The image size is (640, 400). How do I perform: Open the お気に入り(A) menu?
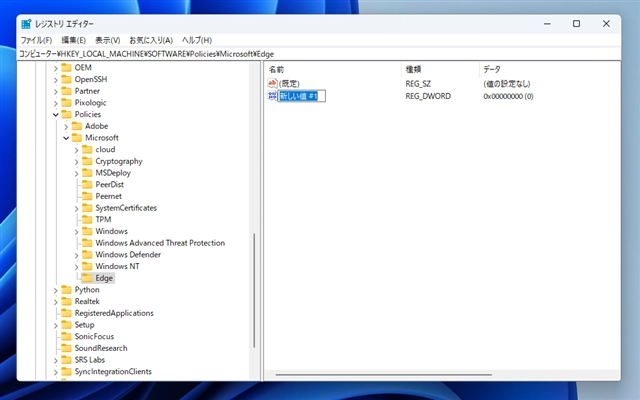(x=151, y=40)
